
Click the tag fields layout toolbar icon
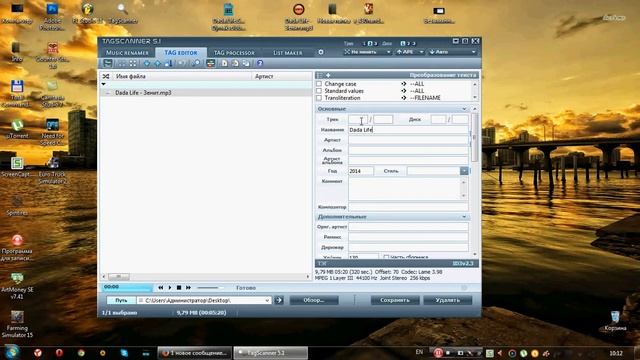(211, 63)
